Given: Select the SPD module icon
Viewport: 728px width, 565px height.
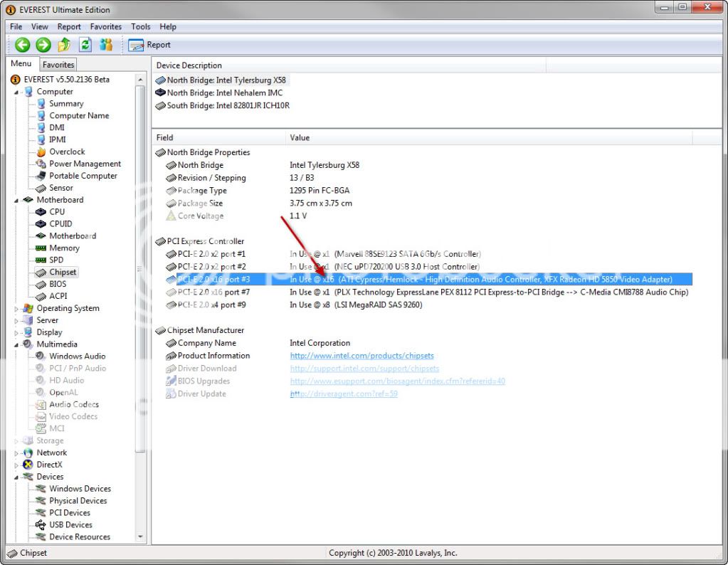Looking at the screenshot, I should pos(41,260).
